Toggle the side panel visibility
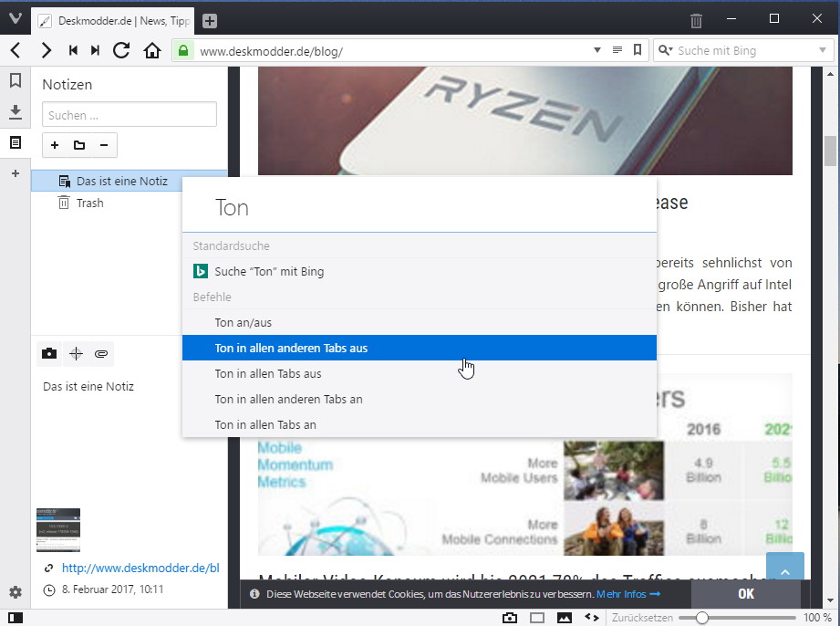The width and height of the screenshot is (840, 626). pos(16,618)
